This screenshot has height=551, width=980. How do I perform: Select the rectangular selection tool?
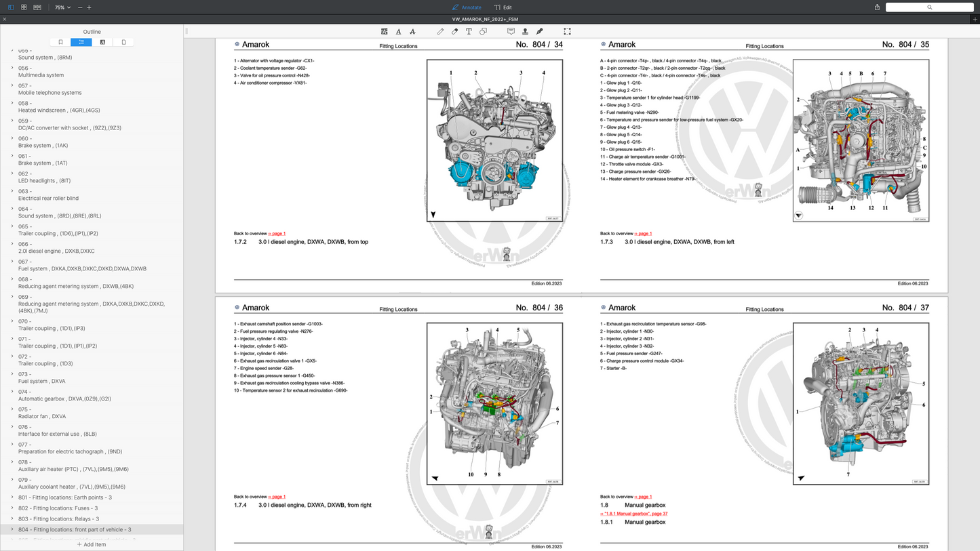click(567, 31)
